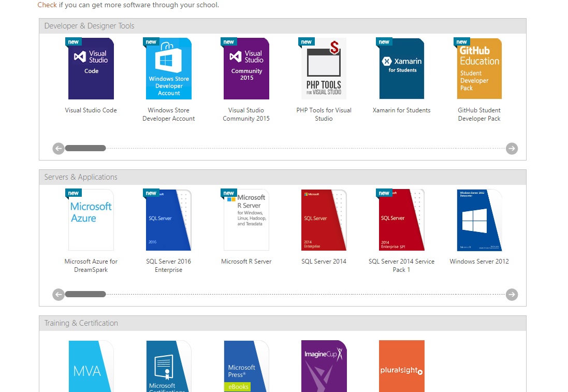Select the blue SQL Server 2016 box icon
Screen dimensions: 568x392
pos(168,220)
